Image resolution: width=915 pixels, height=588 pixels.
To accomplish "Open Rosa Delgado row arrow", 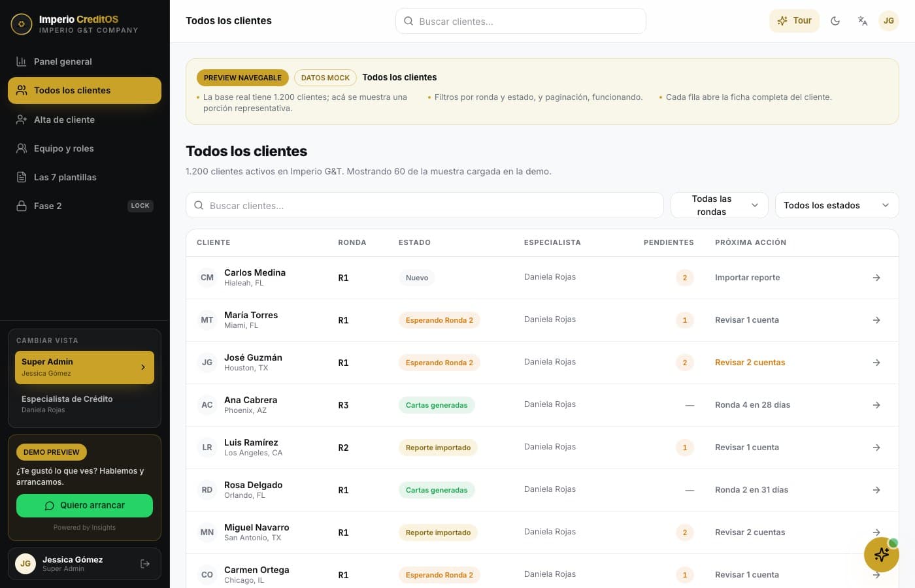I will (876, 490).
